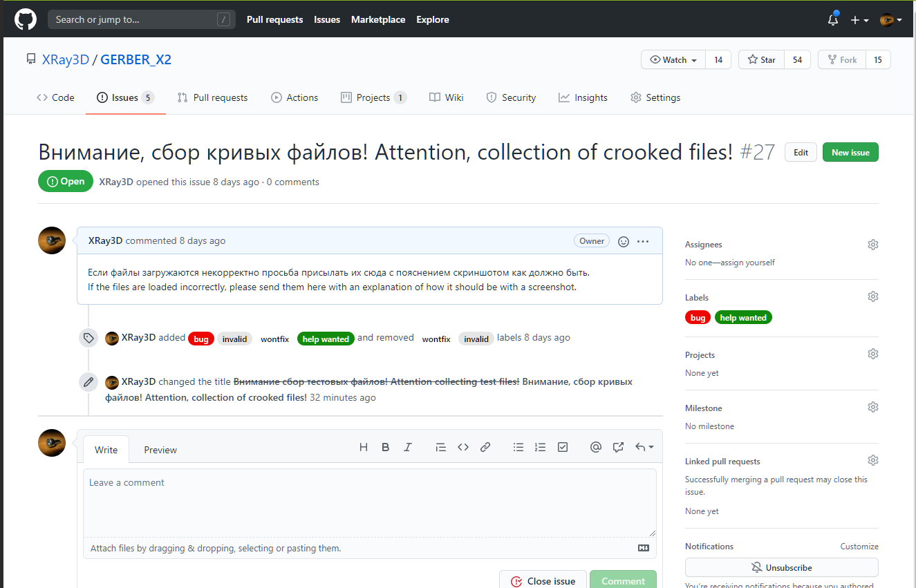916x588 pixels.
Task: Click the Attach files by dragging area
Action: click(370, 548)
